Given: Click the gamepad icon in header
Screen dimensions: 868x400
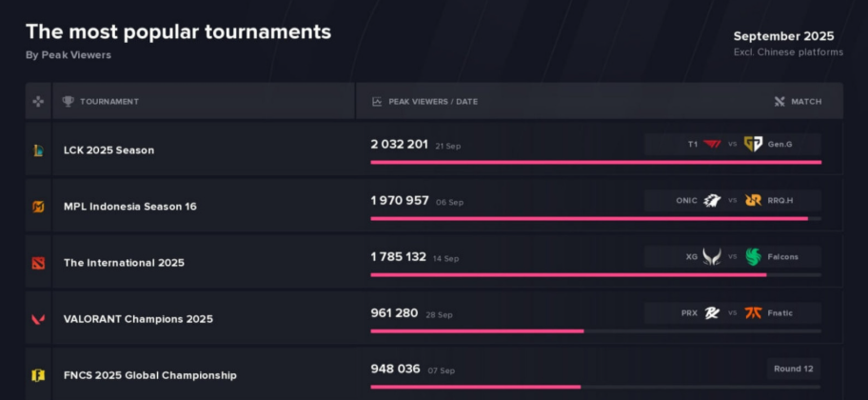Looking at the screenshot, I should tap(38, 102).
